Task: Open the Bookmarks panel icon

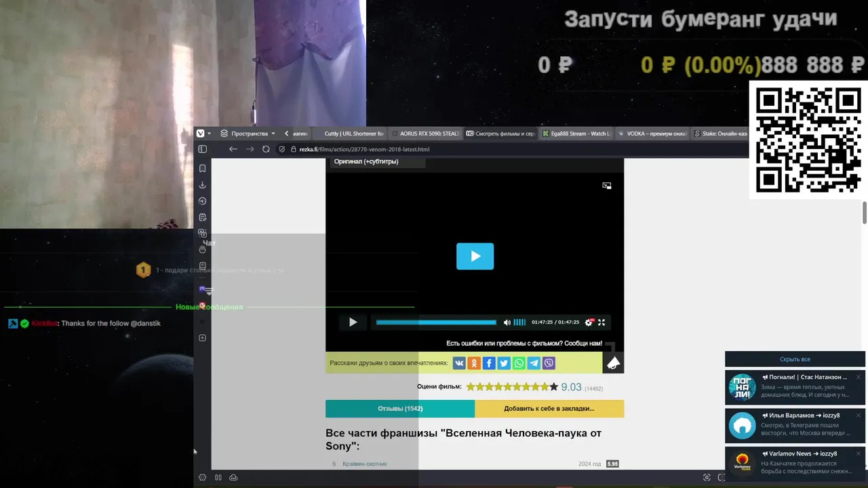Action: [202, 168]
